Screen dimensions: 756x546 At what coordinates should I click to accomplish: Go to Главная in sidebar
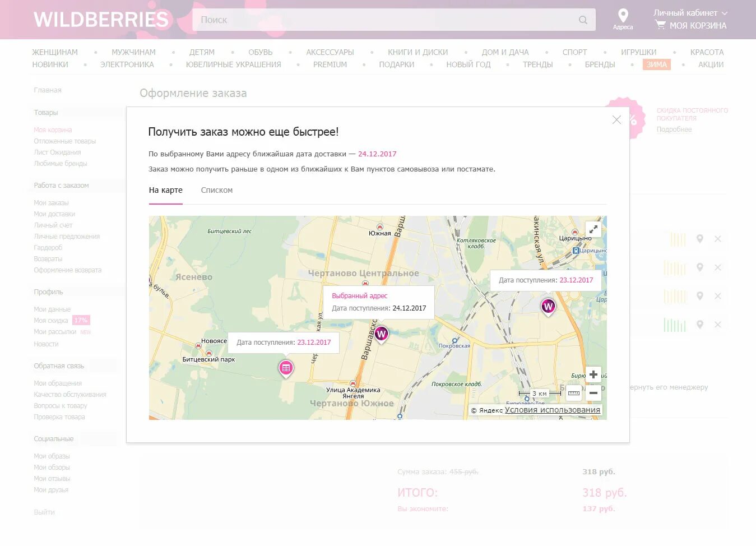[x=48, y=90]
